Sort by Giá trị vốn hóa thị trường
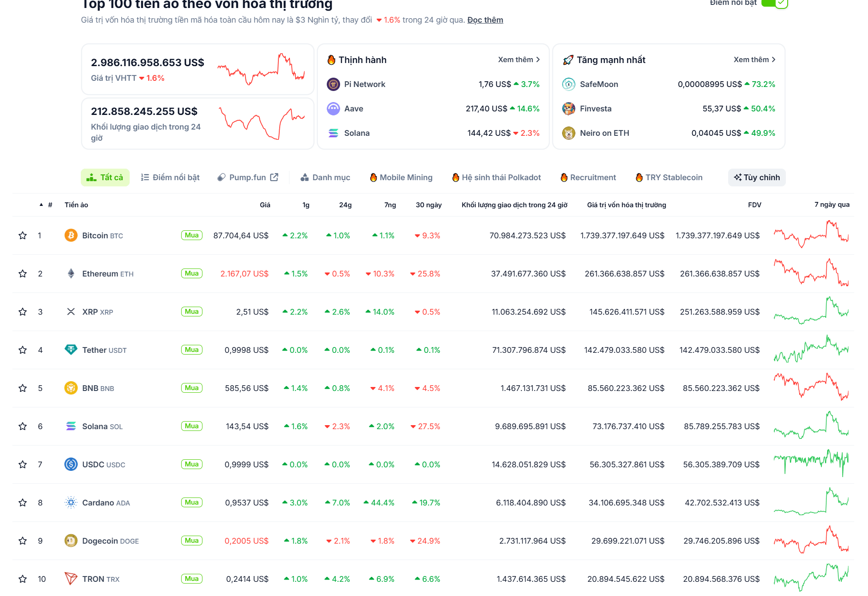868x596 pixels. click(x=626, y=205)
